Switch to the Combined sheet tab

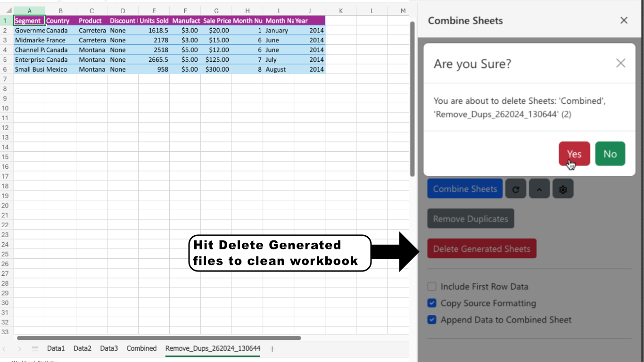pos(141,348)
